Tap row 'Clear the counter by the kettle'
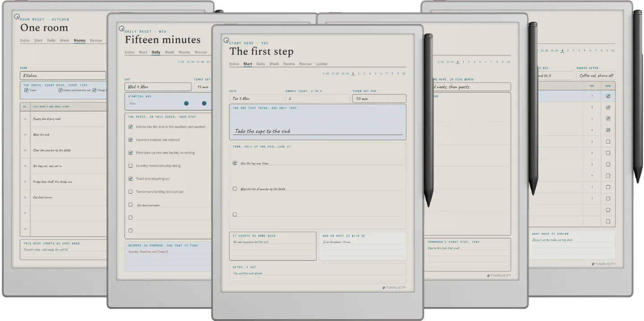The height and width of the screenshot is (321, 644). 63,150
